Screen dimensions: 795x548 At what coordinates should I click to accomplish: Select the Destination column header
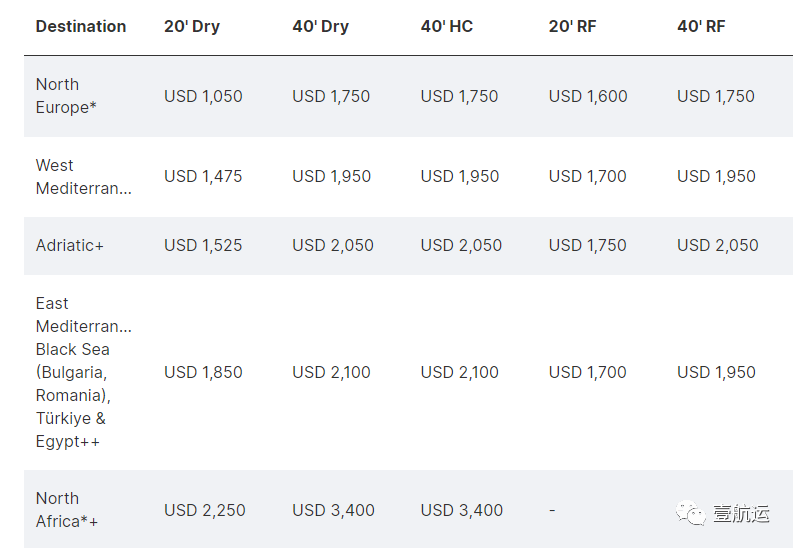pyautogui.click(x=81, y=26)
